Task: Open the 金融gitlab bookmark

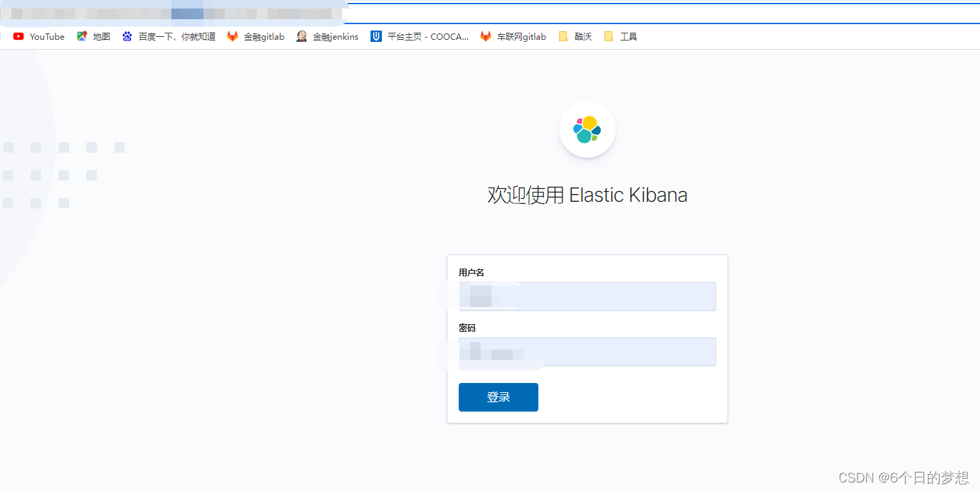Action: 255,36
